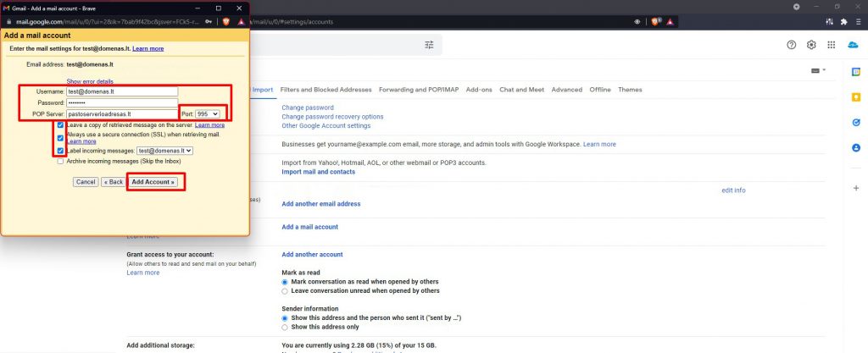Open Google Tasks in side panel
Image resolution: width=868 pixels, height=353 pixels.
(x=856, y=123)
